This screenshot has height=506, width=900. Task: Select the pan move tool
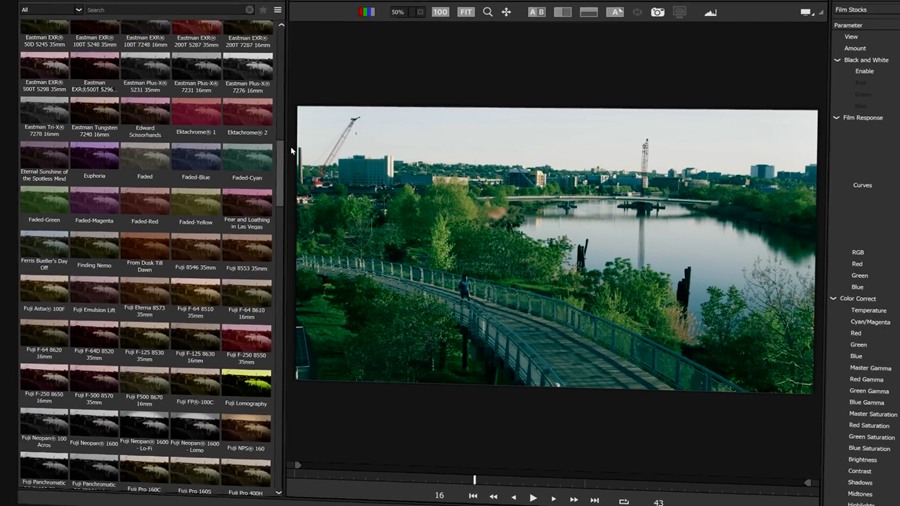[506, 12]
